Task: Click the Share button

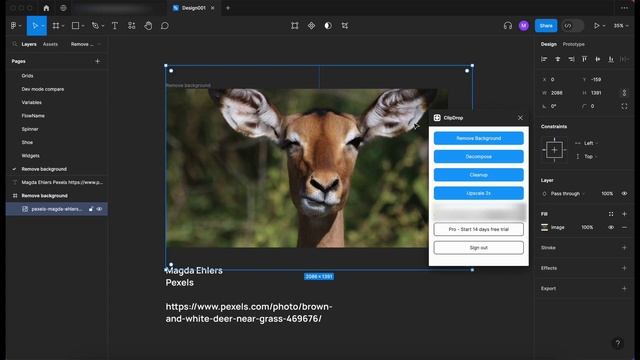Action: coord(546,26)
